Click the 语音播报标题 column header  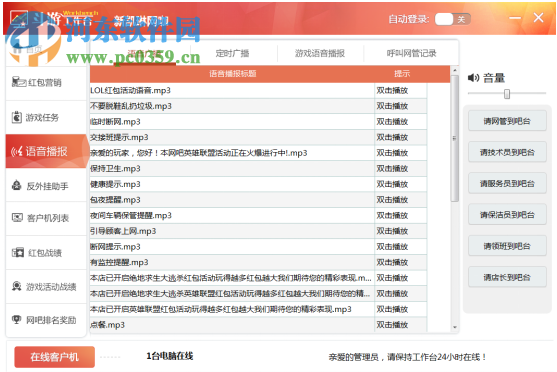[232, 74]
